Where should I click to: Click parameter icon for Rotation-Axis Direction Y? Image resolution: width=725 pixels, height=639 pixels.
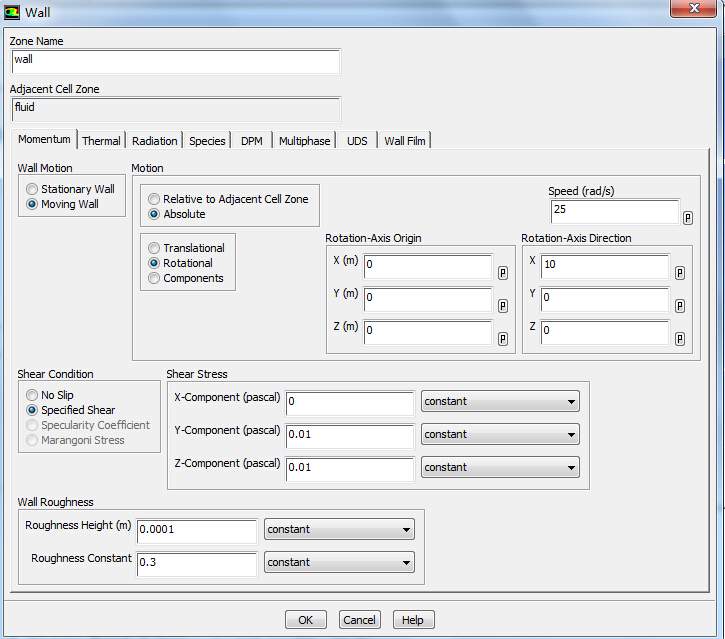click(x=679, y=306)
